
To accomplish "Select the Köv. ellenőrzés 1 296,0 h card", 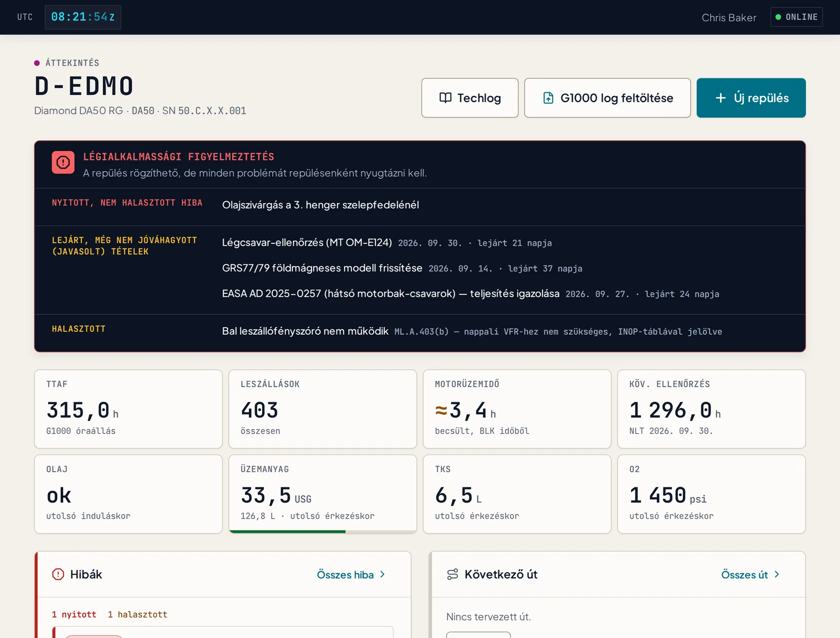I will tap(711, 409).
